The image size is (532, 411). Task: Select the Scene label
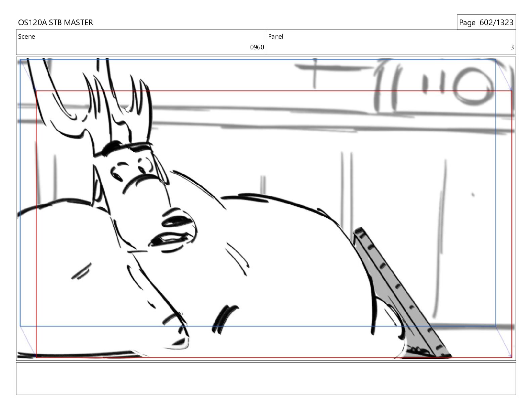(x=27, y=37)
